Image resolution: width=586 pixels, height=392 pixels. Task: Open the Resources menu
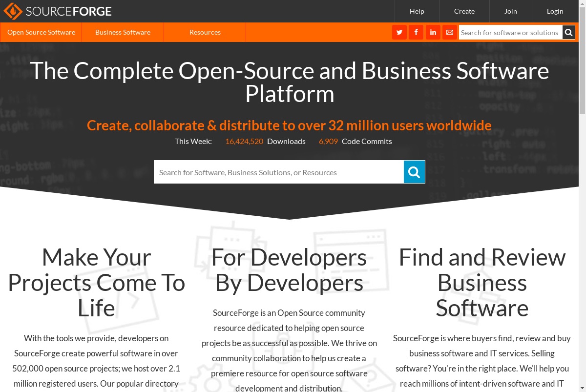205,32
